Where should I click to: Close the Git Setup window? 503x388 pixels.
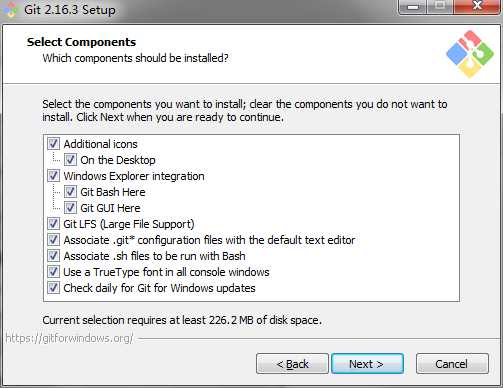[x=477, y=7]
